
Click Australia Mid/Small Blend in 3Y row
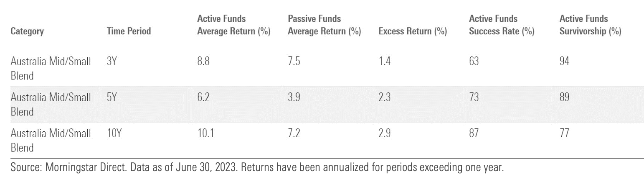51,68
